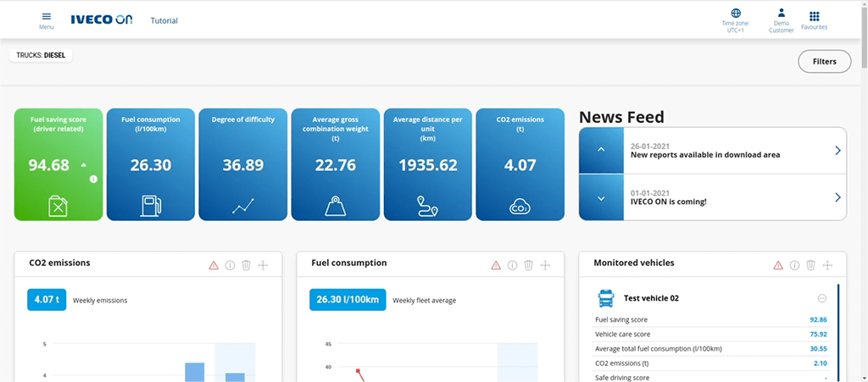Open the Tutorial tab

(x=164, y=20)
